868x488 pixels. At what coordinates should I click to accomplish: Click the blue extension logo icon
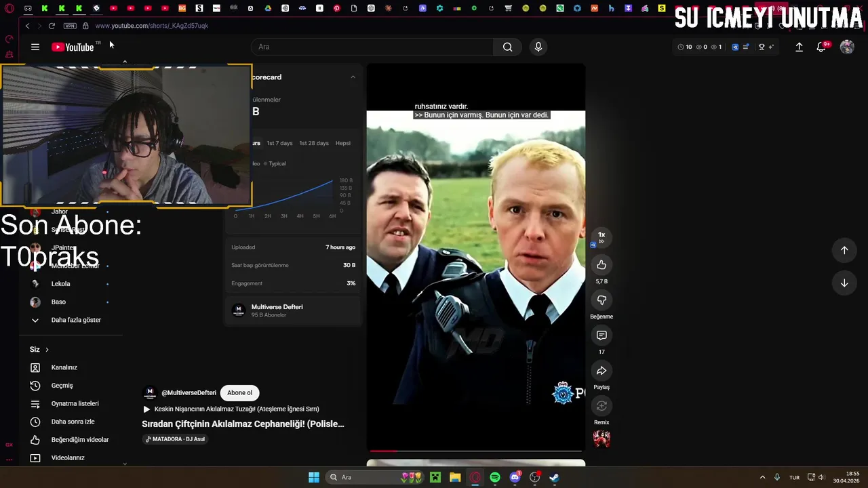tap(735, 47)
